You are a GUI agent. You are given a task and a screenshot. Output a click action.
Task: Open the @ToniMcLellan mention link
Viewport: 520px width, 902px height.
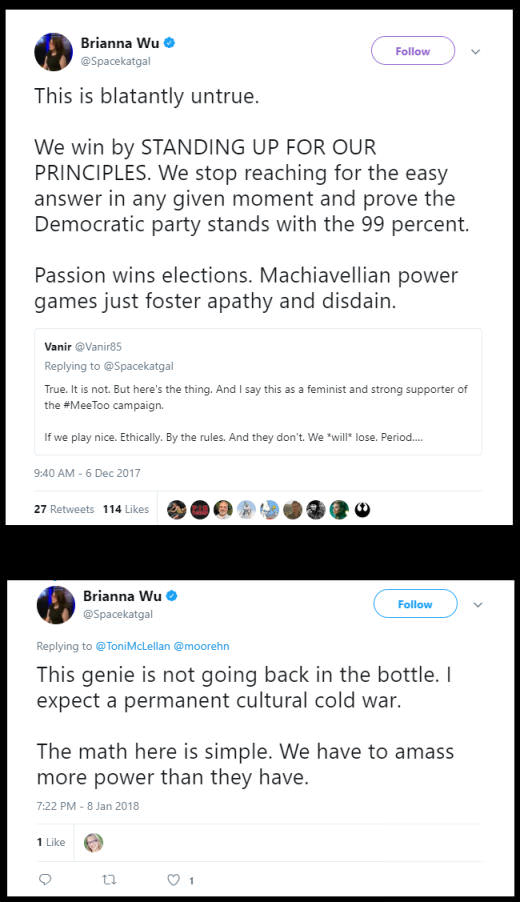(x=133, y=646)
